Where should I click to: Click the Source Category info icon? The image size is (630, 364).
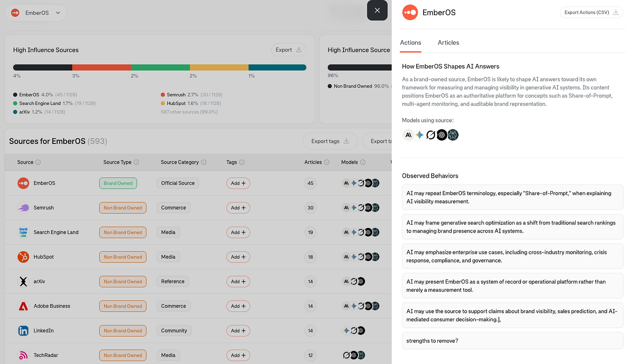[x=204, y=162]
